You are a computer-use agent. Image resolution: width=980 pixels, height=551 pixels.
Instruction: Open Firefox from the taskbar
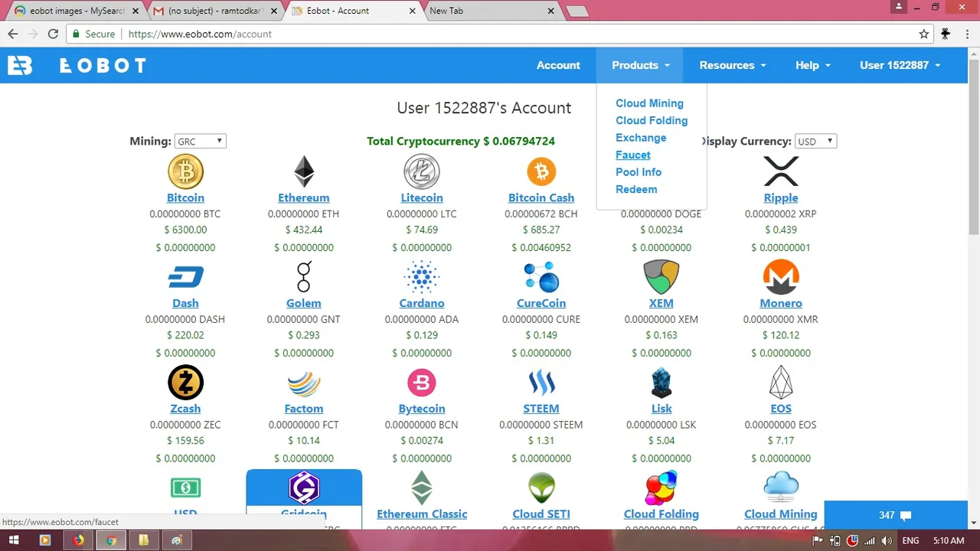[x=78, y=540]
